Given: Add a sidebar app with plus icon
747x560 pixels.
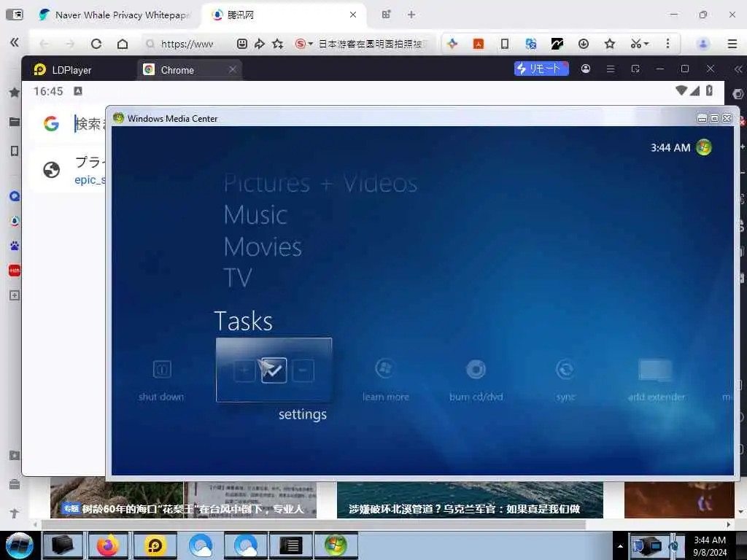Looking at the screenshot, I should 15,295.
